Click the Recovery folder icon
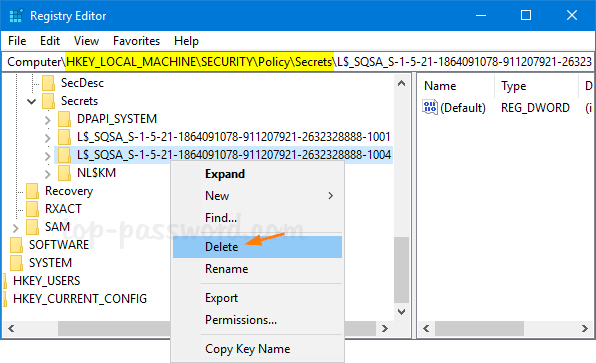The height and width of the screenshot is (363, 596). 32,191
